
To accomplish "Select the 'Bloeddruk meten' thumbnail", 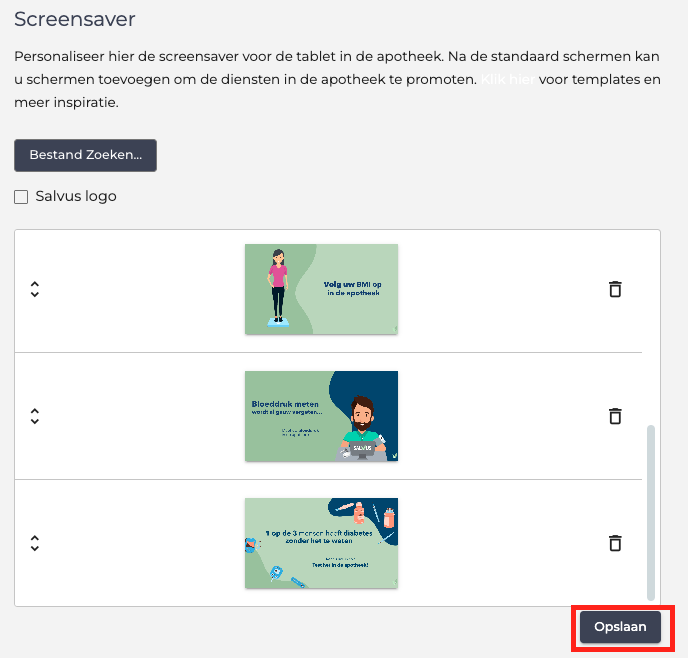I will pyautogui.click(x=321, y=416).
